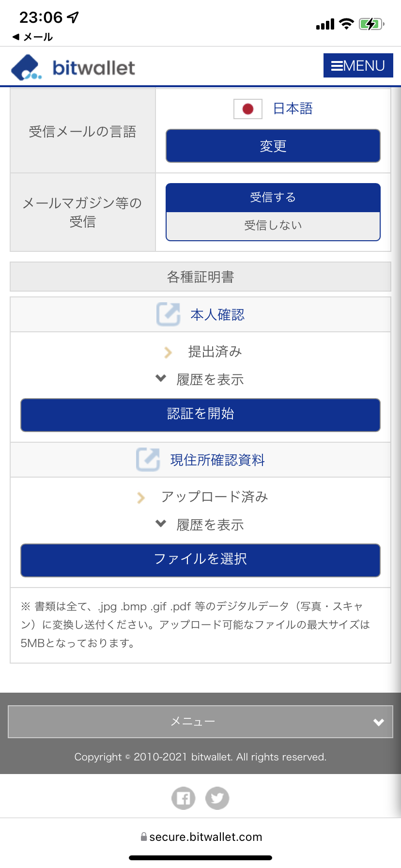
Task: Return to メール app via back arrow
Action: tap(32, 37)
